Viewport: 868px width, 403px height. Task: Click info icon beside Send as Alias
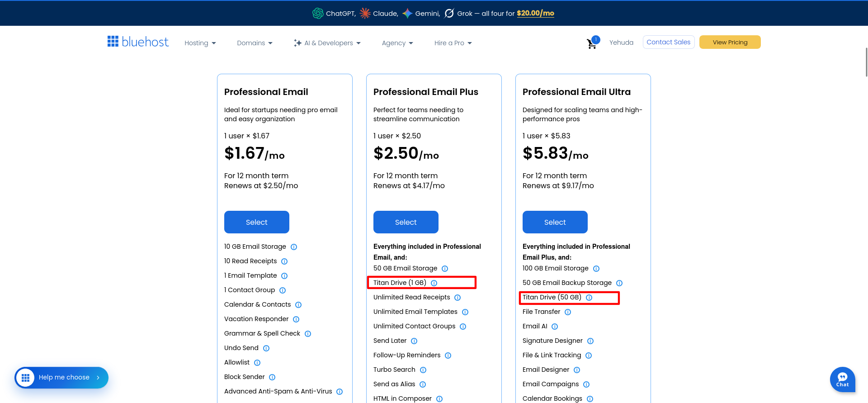pyautogui.click(x=423, y=384)
